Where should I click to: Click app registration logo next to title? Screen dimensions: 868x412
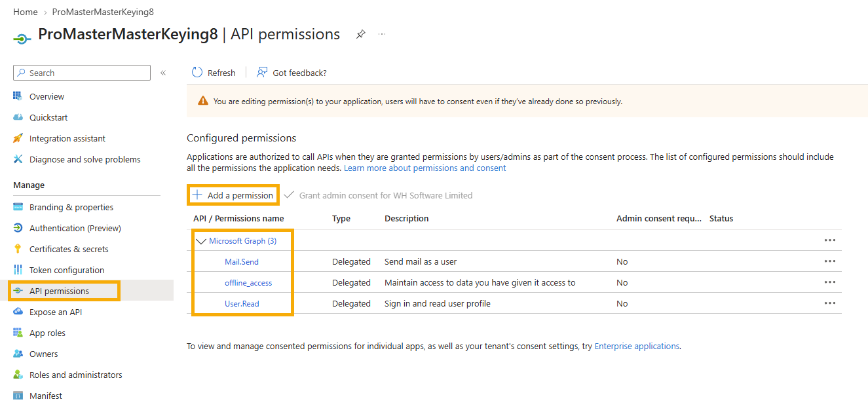tap(22, 39)
